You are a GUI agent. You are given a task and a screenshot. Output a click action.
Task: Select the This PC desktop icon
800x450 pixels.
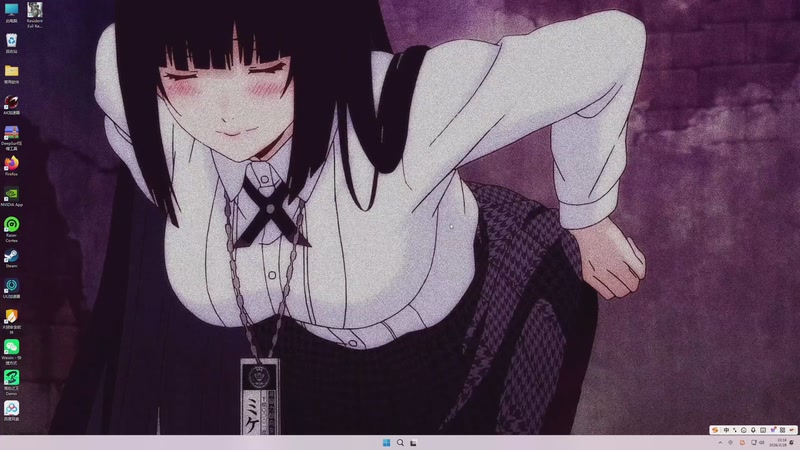pyautogui.click(x=11, y=13)
